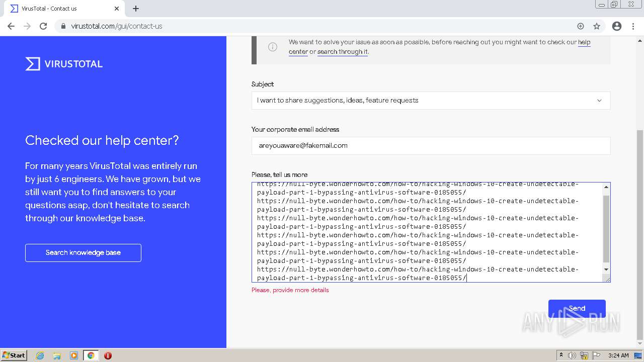Open media player taskbar icon

click(x=74, y=355)
